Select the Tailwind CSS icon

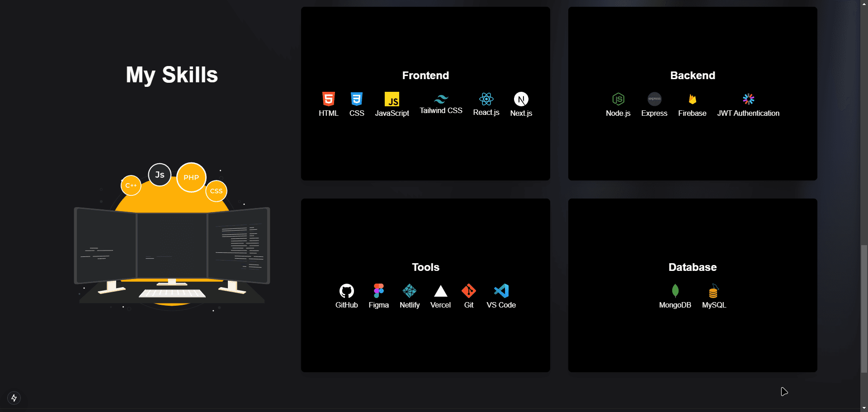441,99
